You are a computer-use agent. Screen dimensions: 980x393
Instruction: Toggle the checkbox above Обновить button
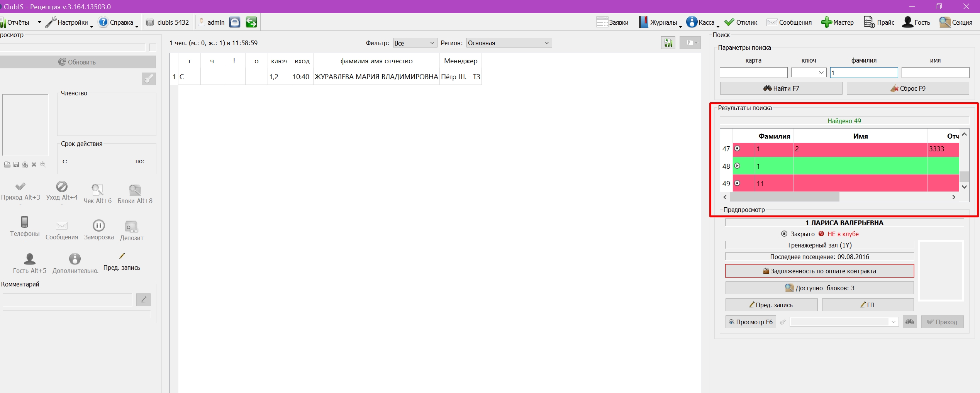pos(153,47)
